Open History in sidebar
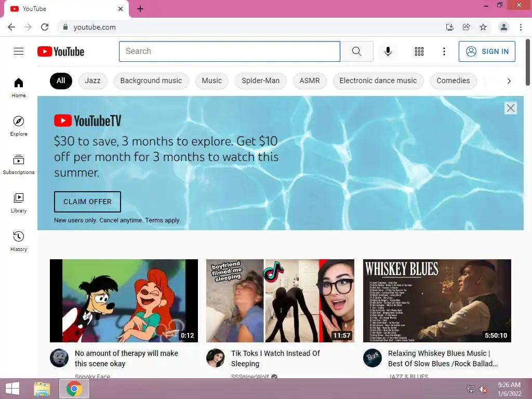The width and height of the screenshot is (532, 399). tap(19, 241)
